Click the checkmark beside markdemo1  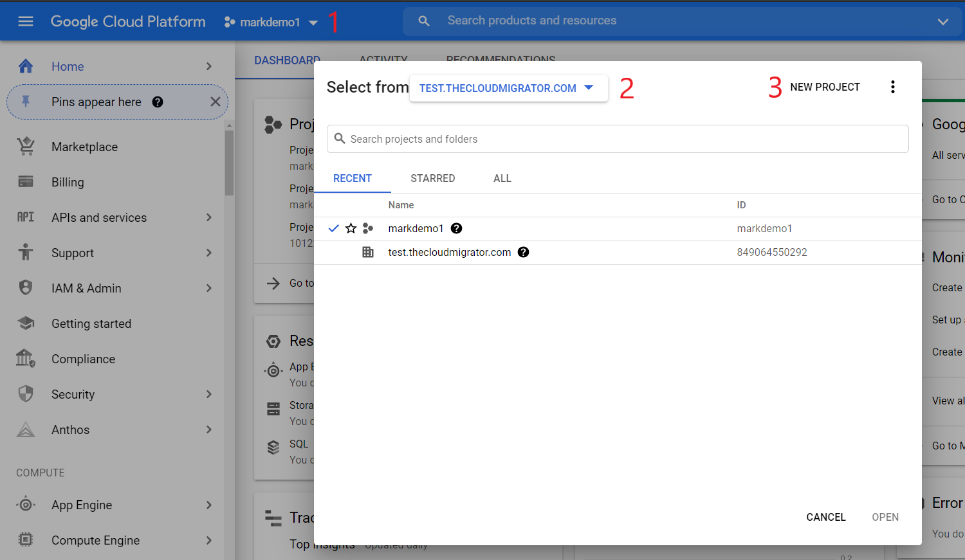pos(333,228)
